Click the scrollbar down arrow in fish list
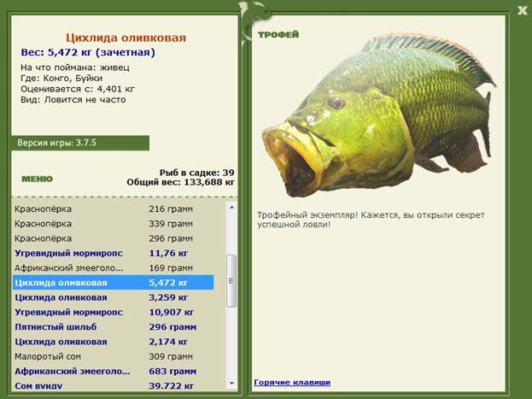 coord(231,384)
